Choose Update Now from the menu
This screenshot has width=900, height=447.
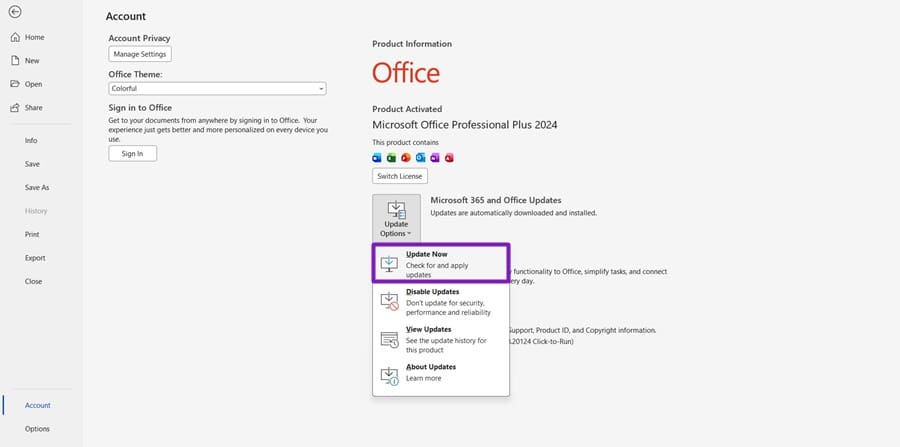pyautogui.click(x=441, y=263)
